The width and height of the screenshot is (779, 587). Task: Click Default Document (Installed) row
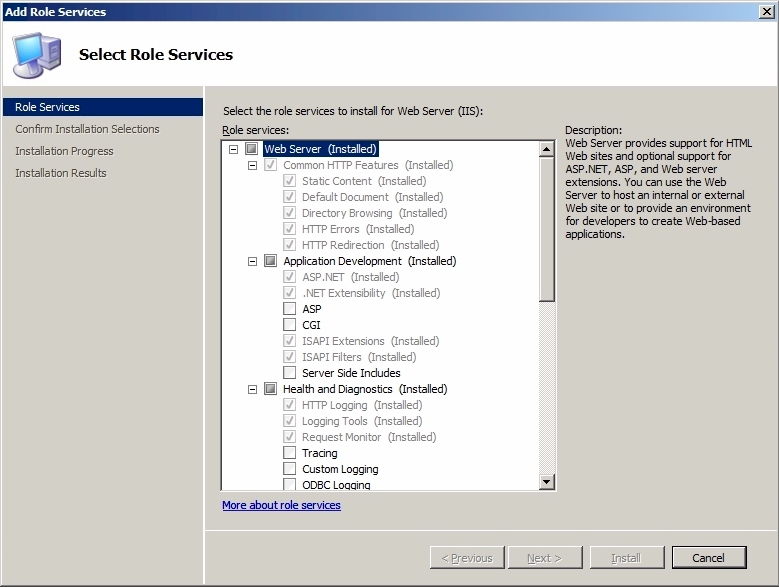point(373,197)
